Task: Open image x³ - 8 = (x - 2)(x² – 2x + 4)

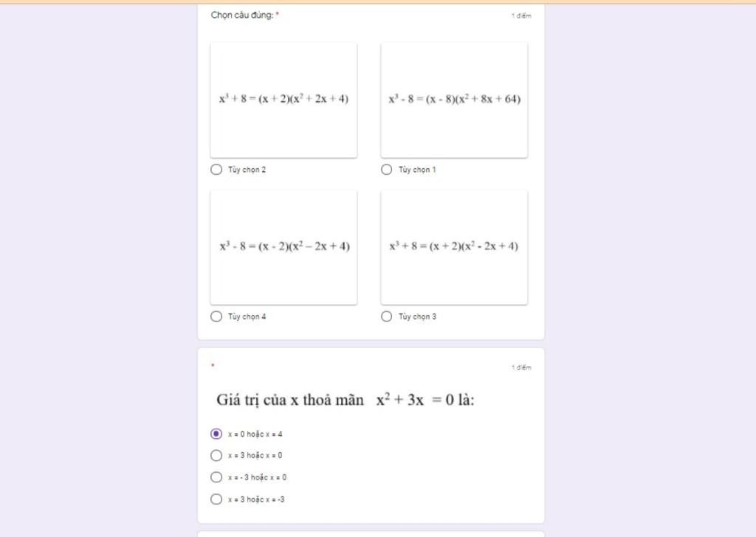Action: 283,247
